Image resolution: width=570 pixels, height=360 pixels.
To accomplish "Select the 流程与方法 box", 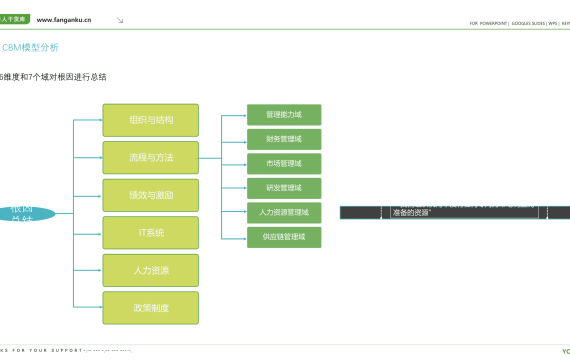I will tap(150, 158).
